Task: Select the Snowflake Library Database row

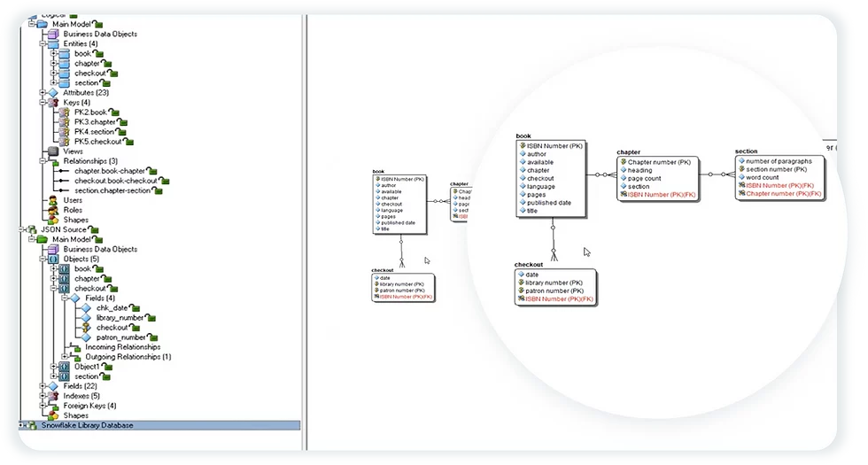Action: click(x=160, y=425)
